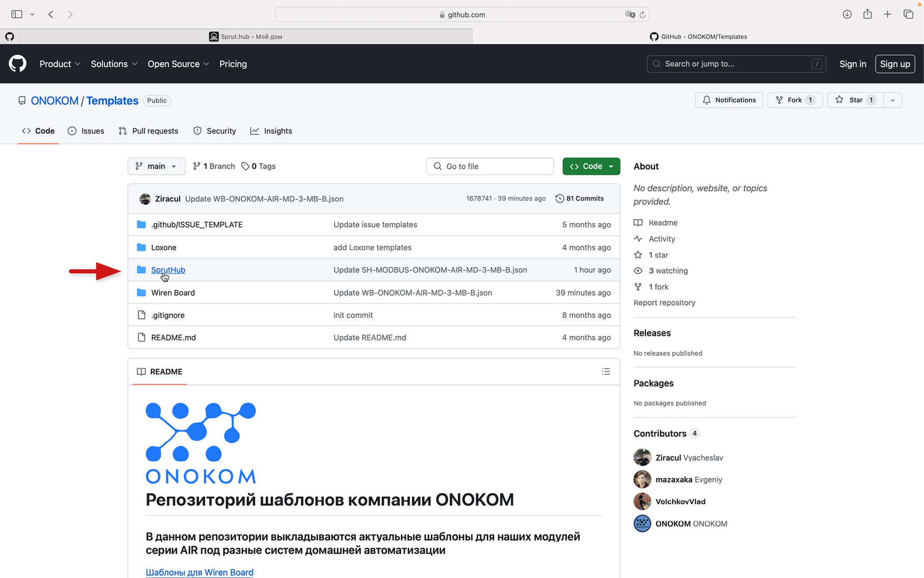Open a new Safari tab with plus icon
Image resolution: width=924 pixels, height=578 pixels.
point(887,14)
